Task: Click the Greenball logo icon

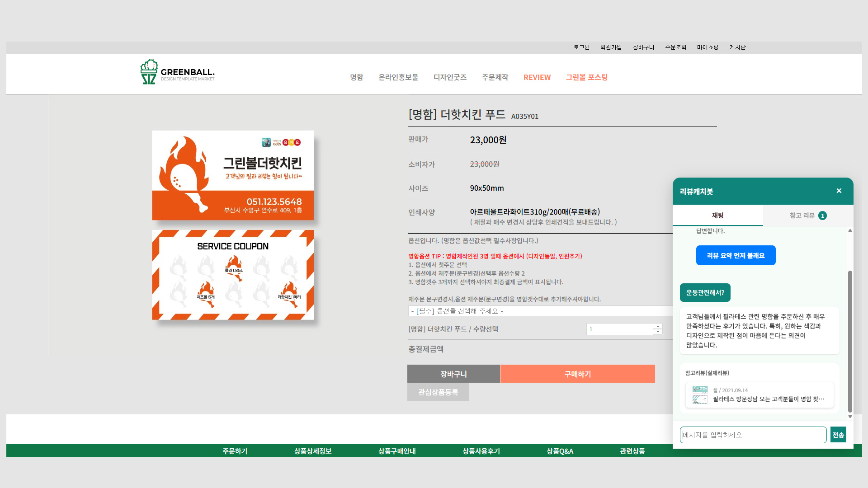Action: click(149, 72)
